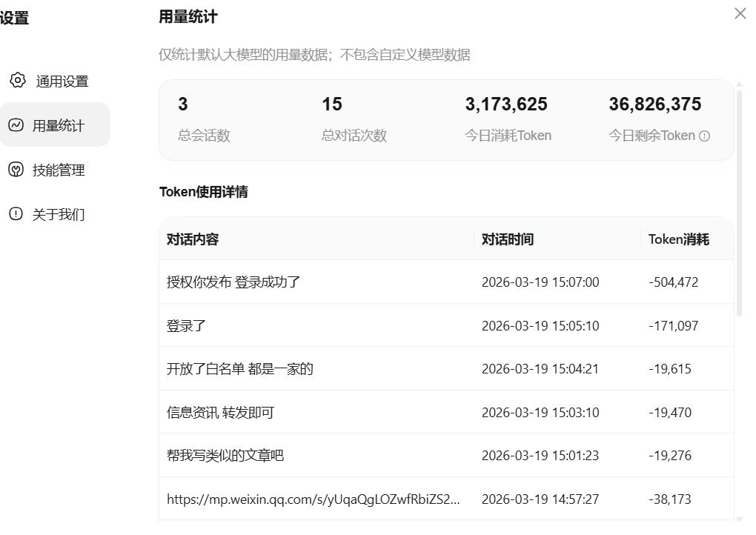756x535 pixels.
Task: Open 关于我们 page
Action: click(x=59, y=214)
